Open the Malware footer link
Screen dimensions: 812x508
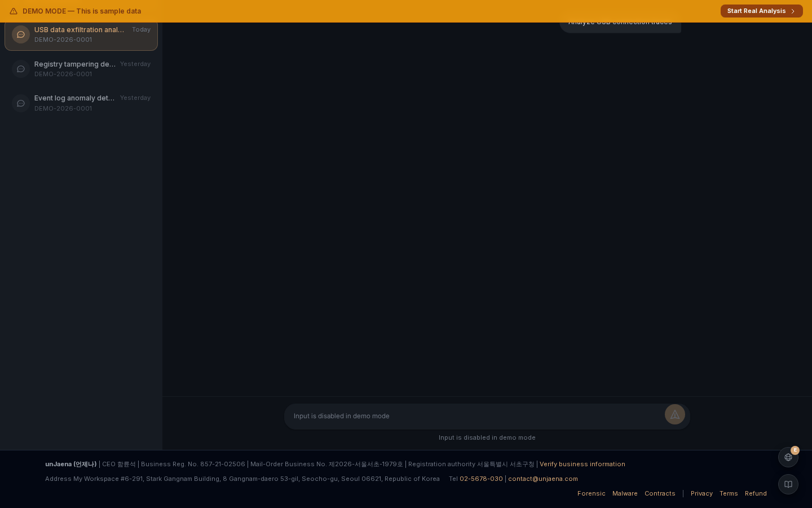(x=625, y=493)
